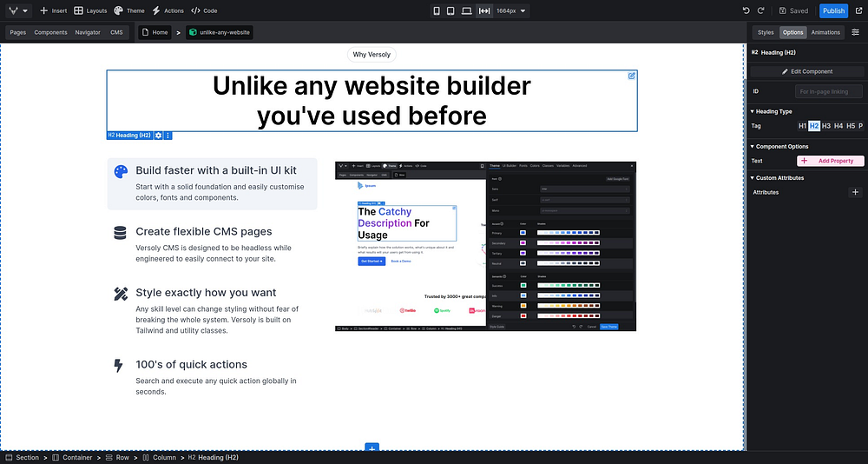868x464 pixels.
Task: Open the heading gear settings icon
Action: 158,136
